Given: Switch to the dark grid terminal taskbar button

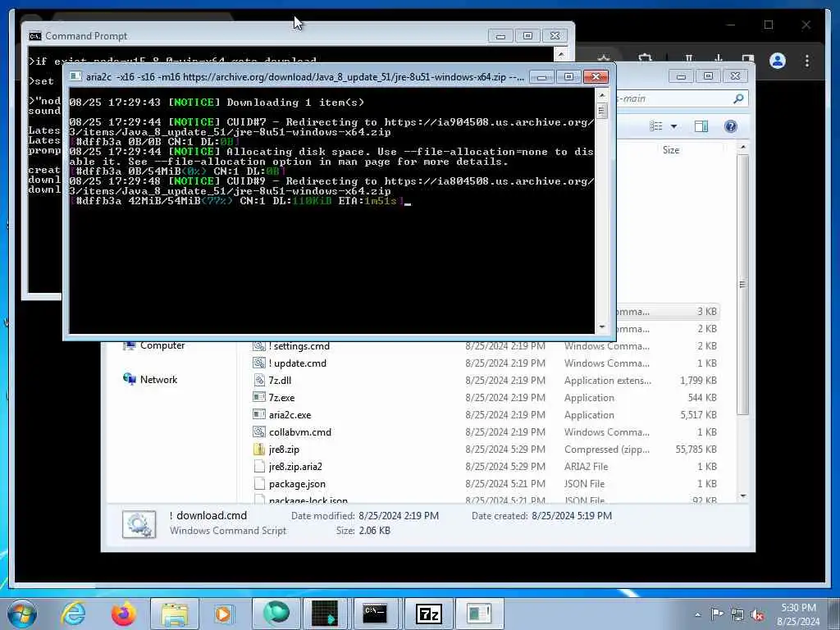Looking at the screenshot, I should pos(326,614).
